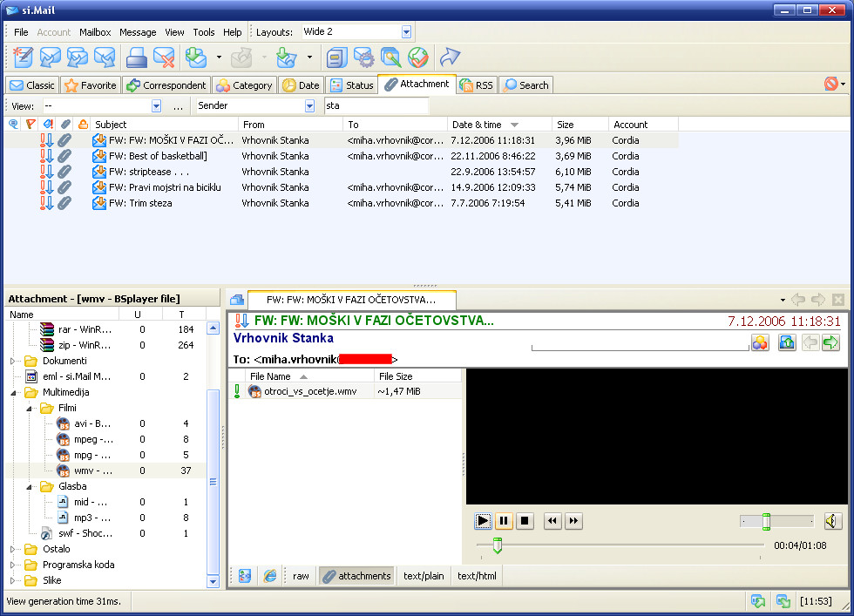Click the second green connection status bar icon
The image size is (854, 616).
tap(783, 601)
